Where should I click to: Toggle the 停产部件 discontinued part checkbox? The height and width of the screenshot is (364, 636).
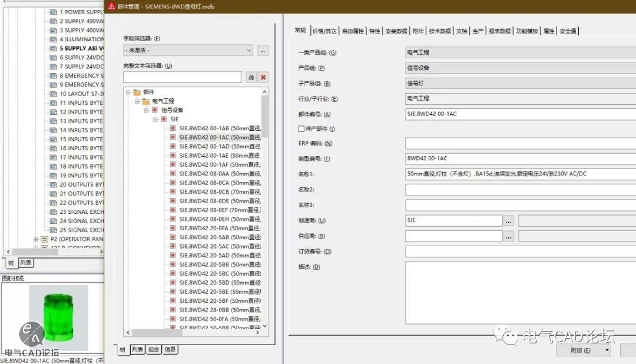pos(302,128)
